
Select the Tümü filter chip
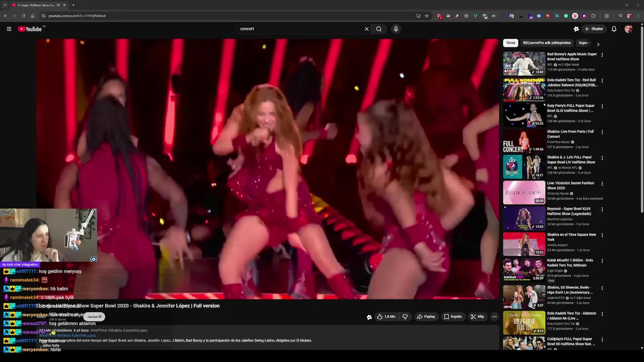click(511, 43)
